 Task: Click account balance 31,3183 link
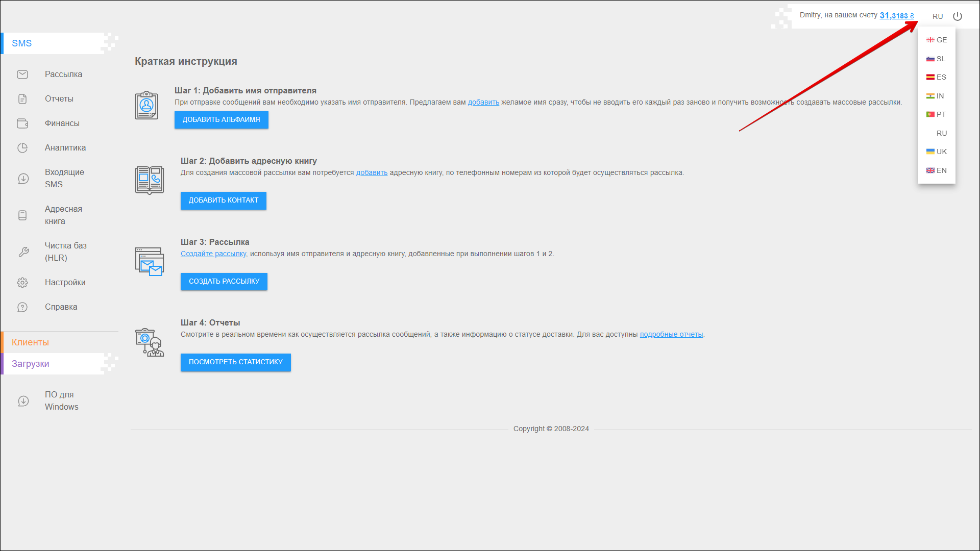coord(896,15)
